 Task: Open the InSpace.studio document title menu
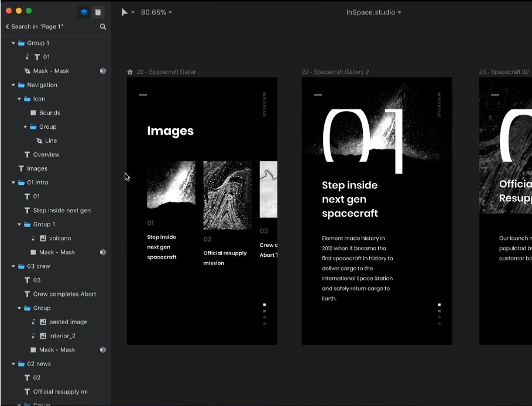point(373,12)
